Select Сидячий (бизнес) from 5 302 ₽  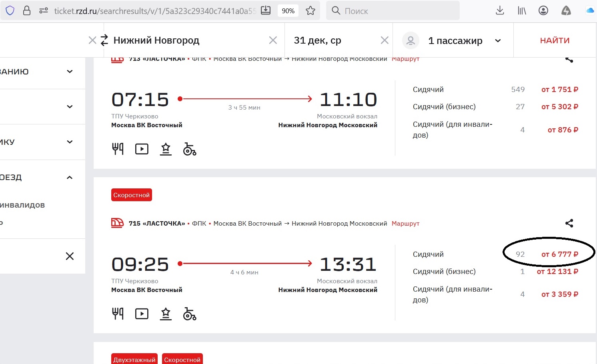coord(559,107)
